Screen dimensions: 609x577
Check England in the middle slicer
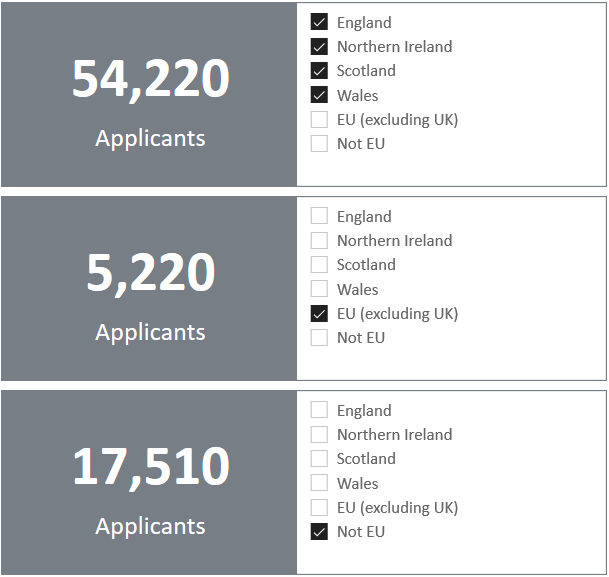point(319,216)
